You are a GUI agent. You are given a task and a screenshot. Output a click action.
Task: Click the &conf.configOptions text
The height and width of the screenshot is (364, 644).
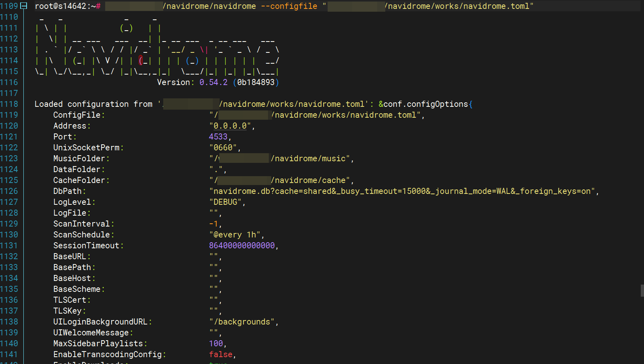click(423, 104)
